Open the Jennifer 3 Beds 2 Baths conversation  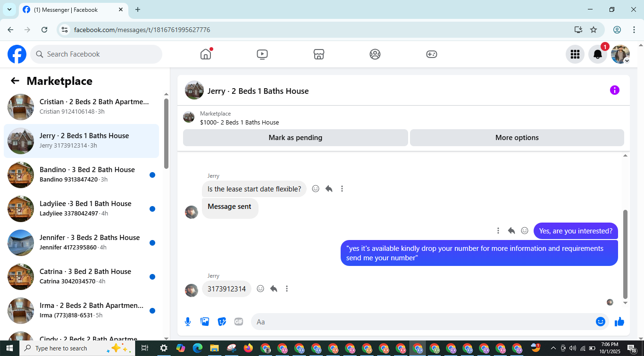[x=81, y=243]
